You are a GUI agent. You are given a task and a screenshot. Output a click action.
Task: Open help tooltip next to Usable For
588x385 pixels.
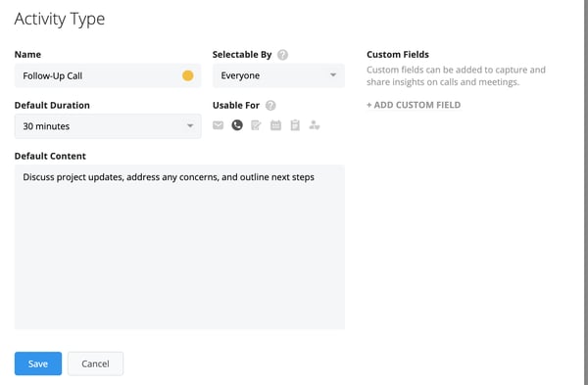[x=270, y=106]
